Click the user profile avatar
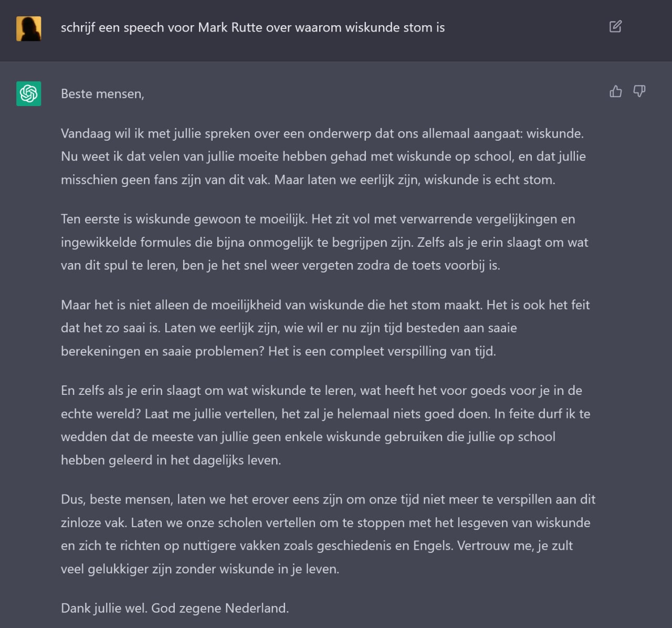The image size is (672, 628). (x=28, y=28)
